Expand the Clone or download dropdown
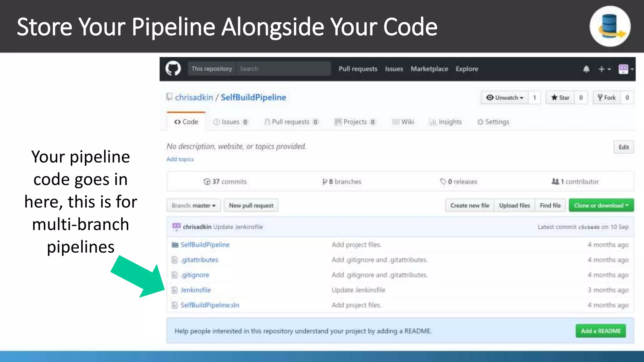 601,206
